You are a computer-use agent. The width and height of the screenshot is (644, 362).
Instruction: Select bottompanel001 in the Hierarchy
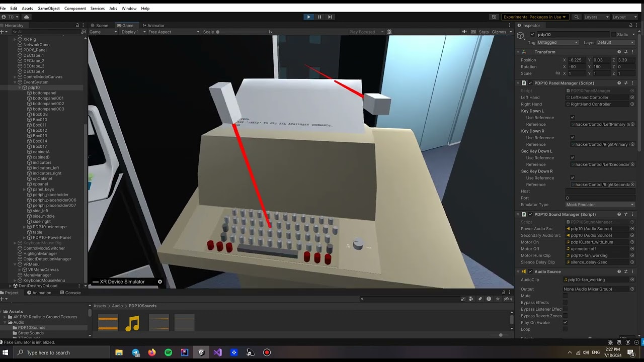[48, 98]
